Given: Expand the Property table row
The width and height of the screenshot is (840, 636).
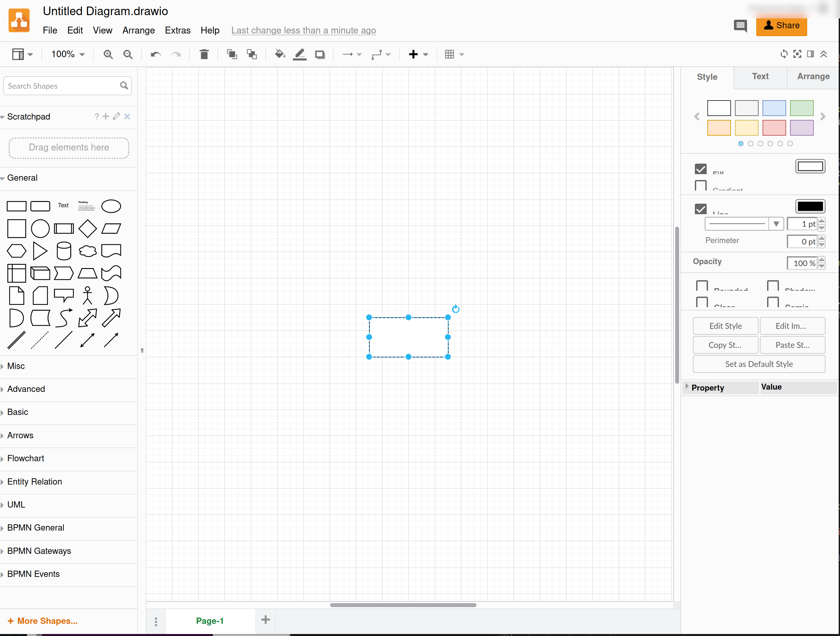Looking at the screenshot, I should click(687, 387).
